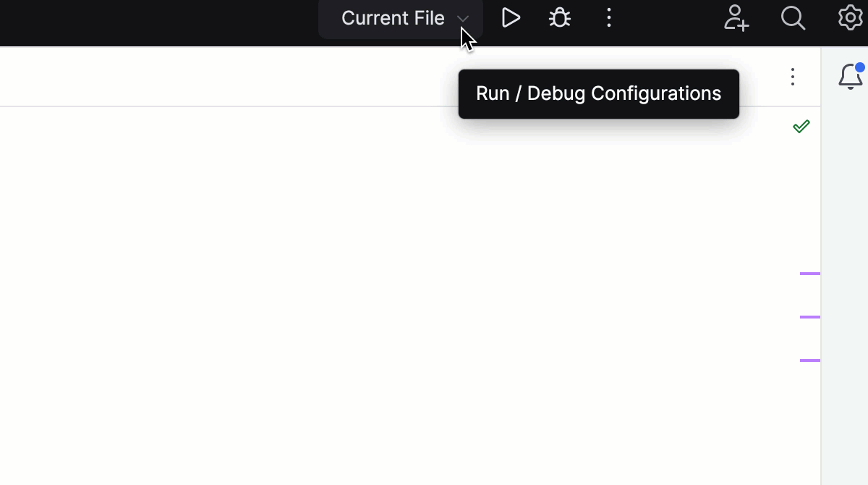Click the editor options vertical ellipsis icon

792,77
